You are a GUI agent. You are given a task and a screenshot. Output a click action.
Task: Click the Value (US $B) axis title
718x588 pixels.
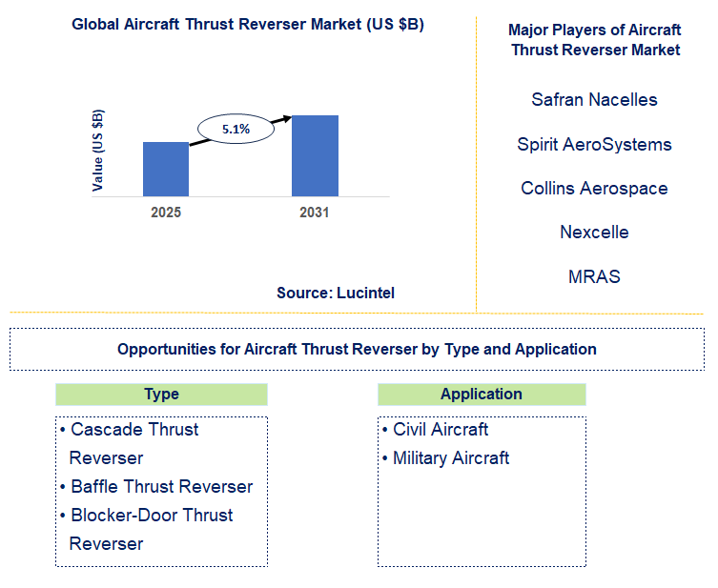[x=97, y=150]
